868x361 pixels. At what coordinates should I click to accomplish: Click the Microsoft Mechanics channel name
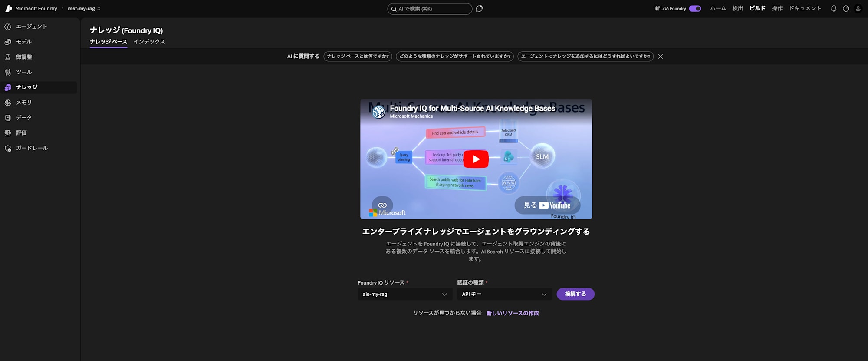tap(411, 116)
